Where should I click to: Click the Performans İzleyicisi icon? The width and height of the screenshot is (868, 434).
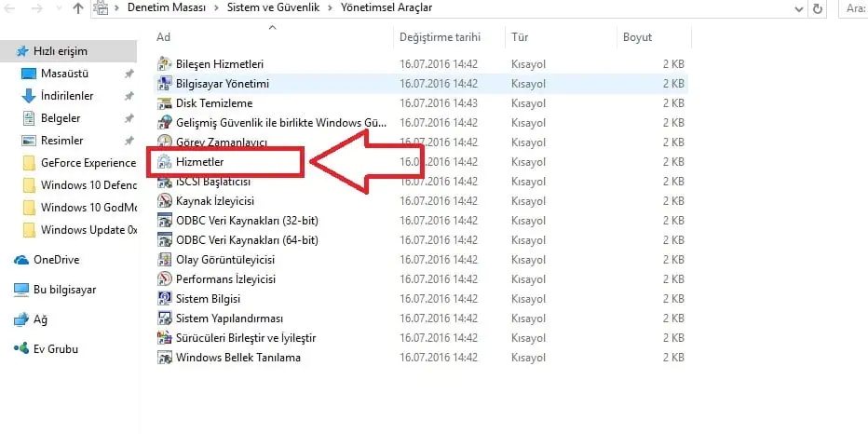pos(165,279)
